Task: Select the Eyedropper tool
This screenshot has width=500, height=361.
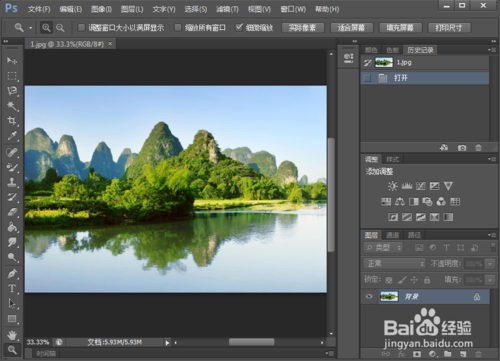Action: coord(12,136)
